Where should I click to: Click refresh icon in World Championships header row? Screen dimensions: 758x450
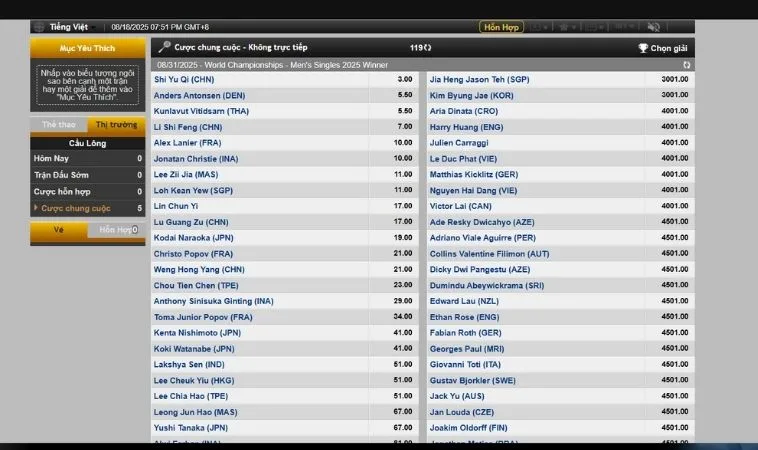tap(686, 64)
